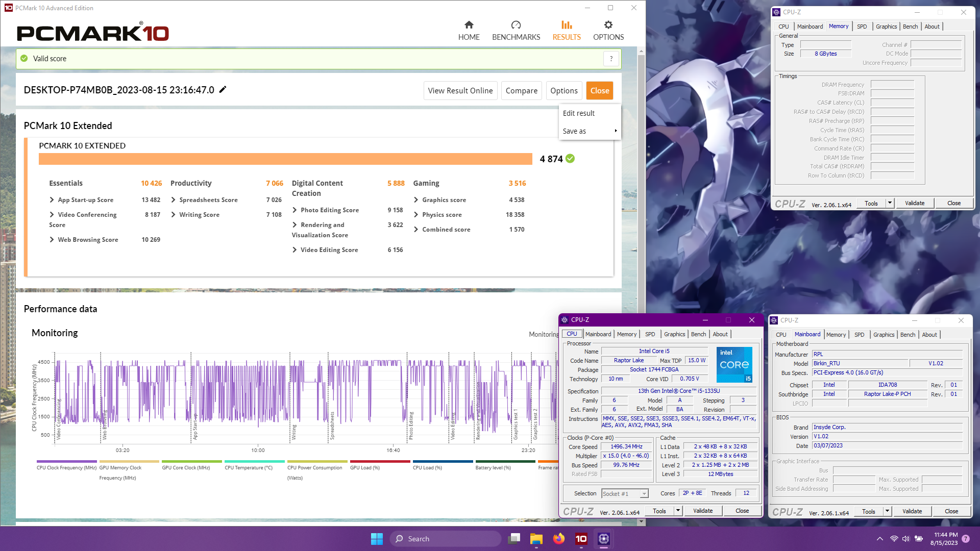Screen dimensions: 980x551
Task: Expand Combined score
Action: (x=416, y=230)
